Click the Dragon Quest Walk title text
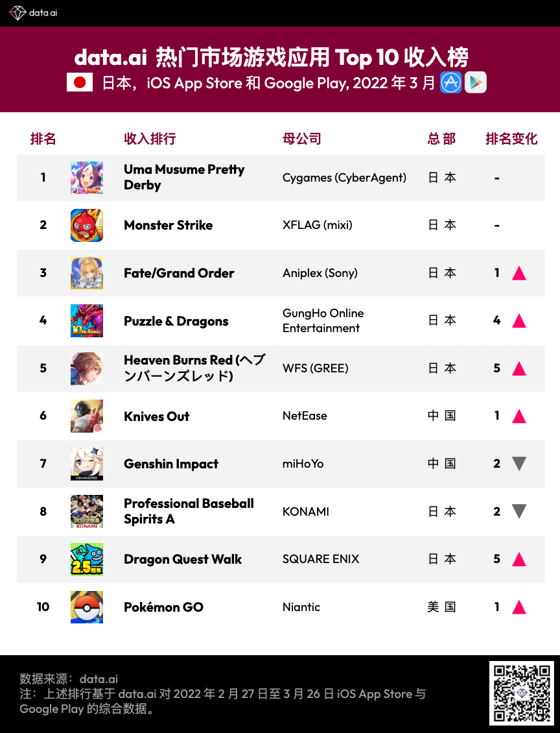 (x=183, y=559)
